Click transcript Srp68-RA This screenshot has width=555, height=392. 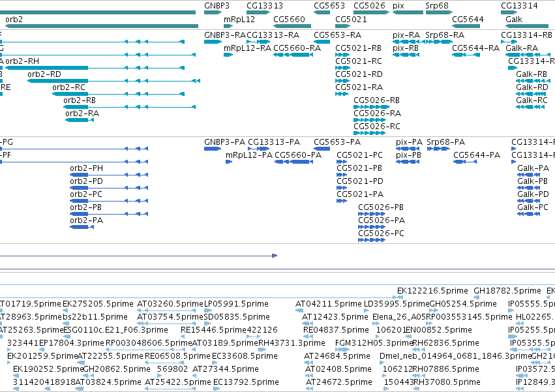445,35
